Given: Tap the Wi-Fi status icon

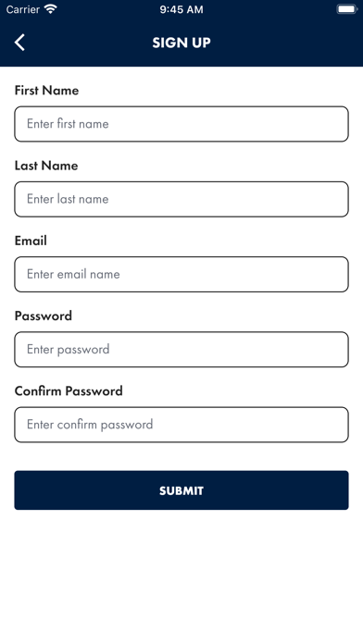Looking at the screenshot, I should (x=51, y=9).
